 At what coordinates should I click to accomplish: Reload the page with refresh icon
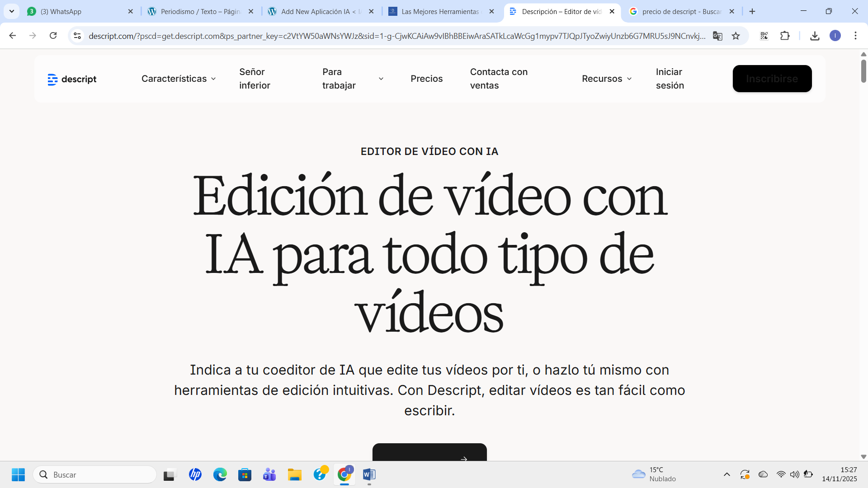point(53,36)
